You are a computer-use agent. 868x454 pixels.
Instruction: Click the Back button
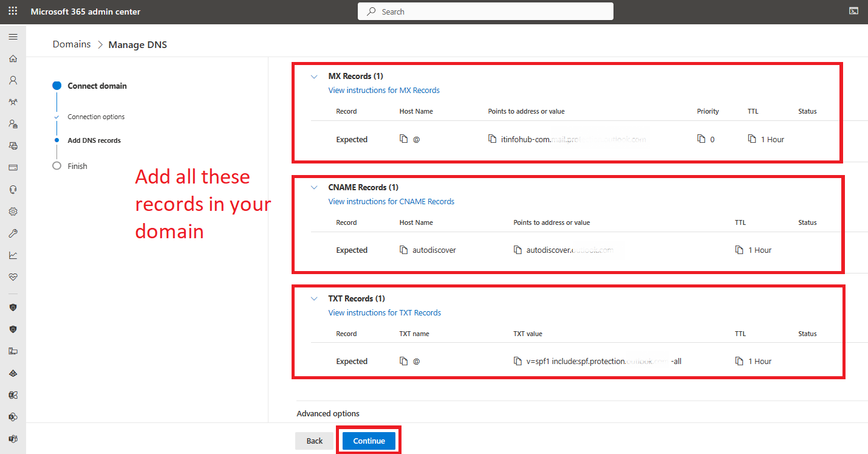315,441
